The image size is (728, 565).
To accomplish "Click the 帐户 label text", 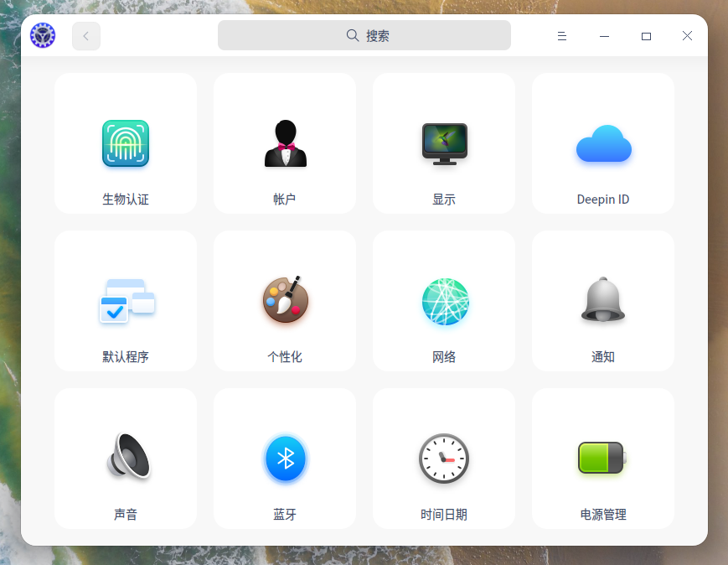I will (285, 200).
